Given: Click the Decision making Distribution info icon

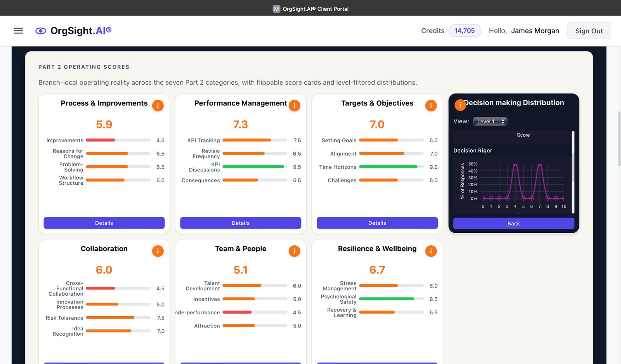Looking at the screenshot, I should point(460,105).
